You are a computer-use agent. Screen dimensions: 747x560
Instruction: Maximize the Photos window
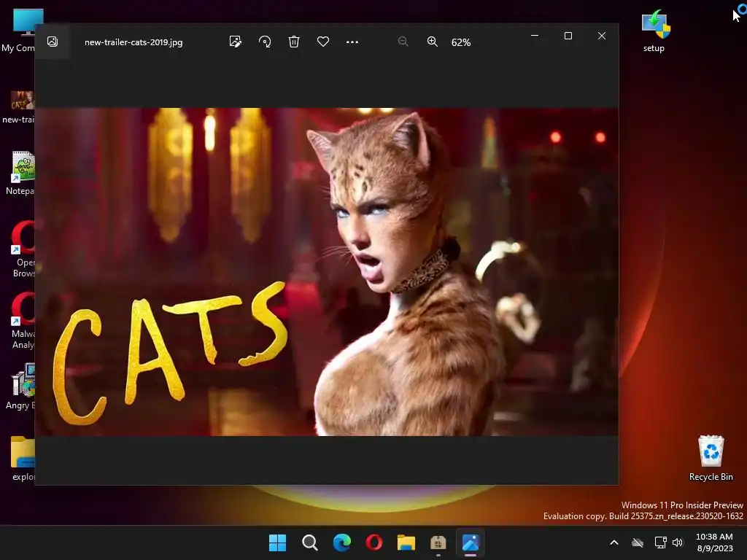[568, 36]
